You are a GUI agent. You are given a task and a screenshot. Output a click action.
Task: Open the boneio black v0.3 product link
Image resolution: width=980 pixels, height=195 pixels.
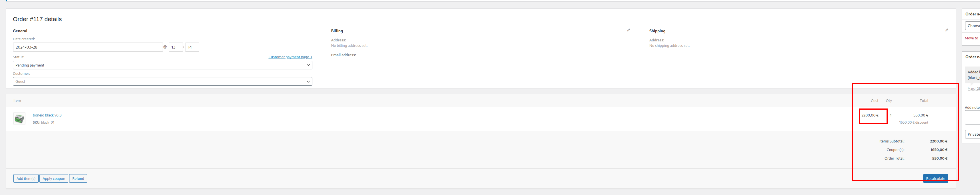pyautogui.click(x=47, y=115)
